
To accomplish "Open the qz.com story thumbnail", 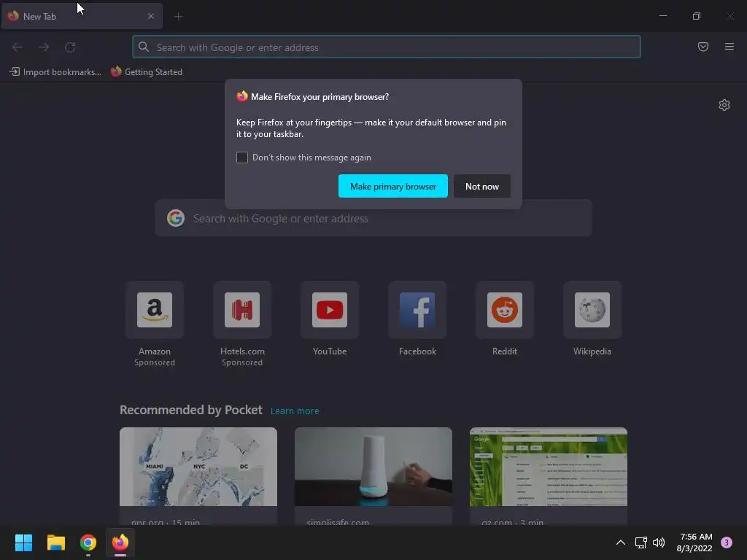I will pyautogui.click(x=549, y=467).
